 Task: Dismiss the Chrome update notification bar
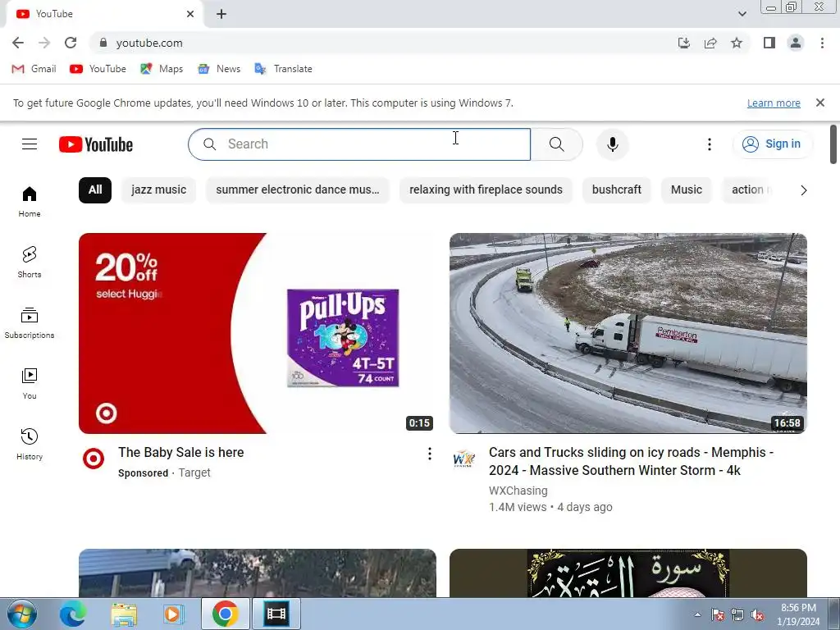[x=819, y=103]
